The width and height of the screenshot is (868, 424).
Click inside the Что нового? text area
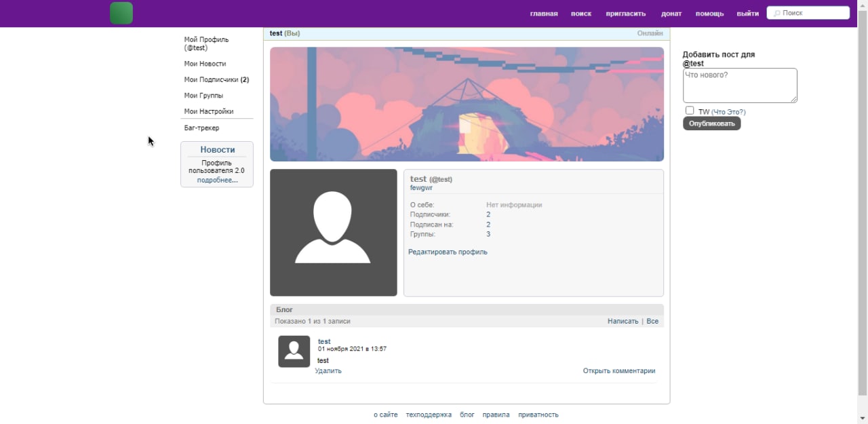pos(740,85)
